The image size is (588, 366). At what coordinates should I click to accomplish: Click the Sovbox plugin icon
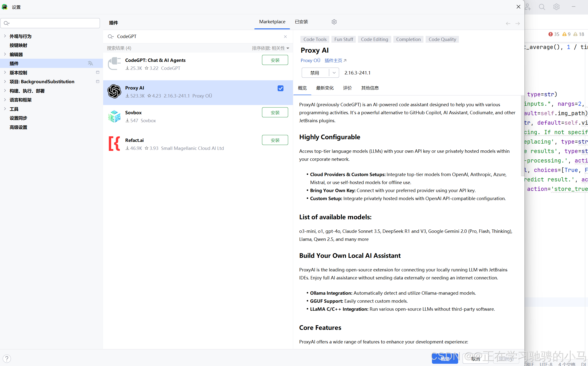coord(114,117)
